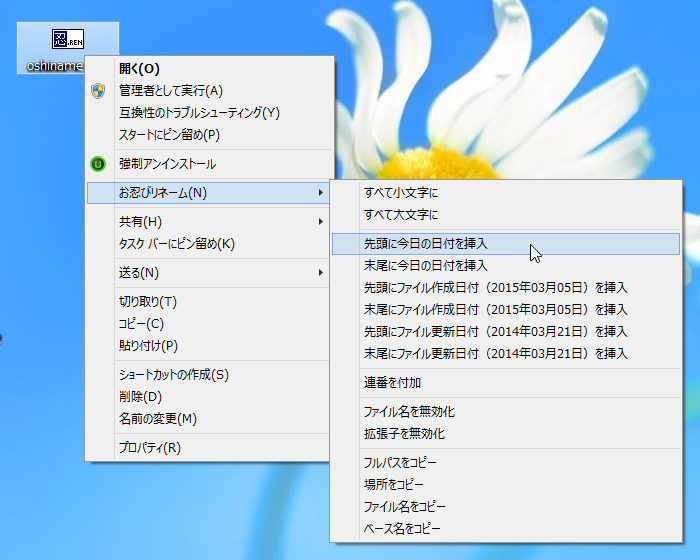Click the UAC shield icon beside 管理者として実行
Screen dimensions: 700x560
98,91
